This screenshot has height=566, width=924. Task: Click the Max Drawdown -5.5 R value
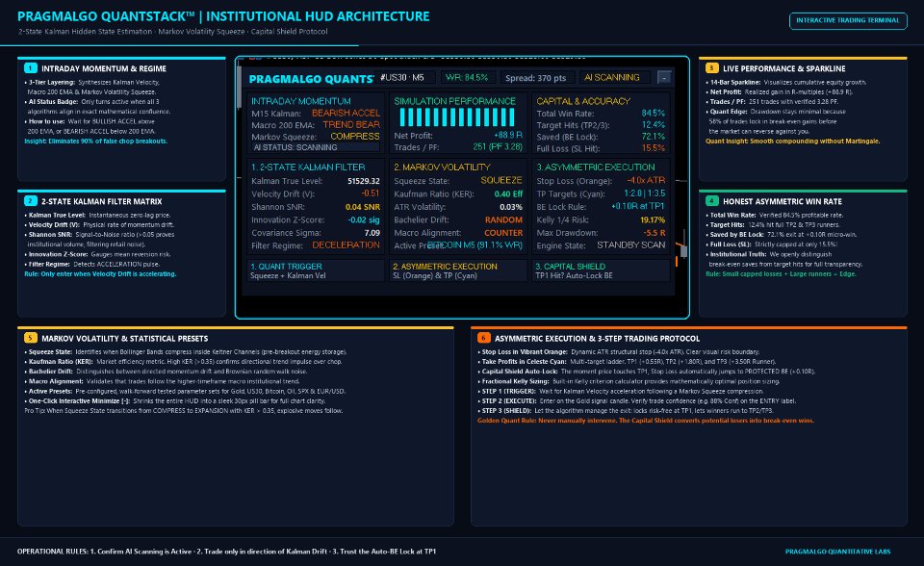pos(654,233)
